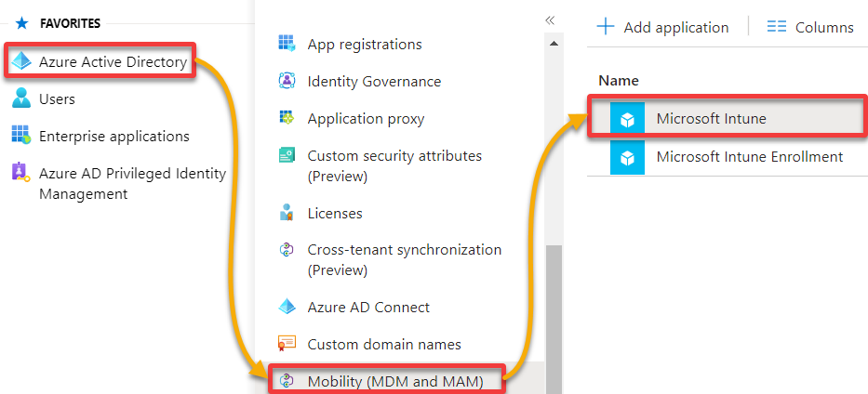Viewport: 868px width, 394px height.
Task: Click the Name column header
Action: 619,81
